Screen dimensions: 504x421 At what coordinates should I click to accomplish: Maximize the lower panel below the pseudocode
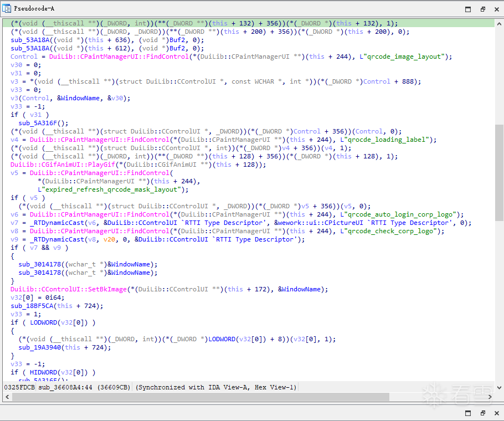(x=468, y=413)
